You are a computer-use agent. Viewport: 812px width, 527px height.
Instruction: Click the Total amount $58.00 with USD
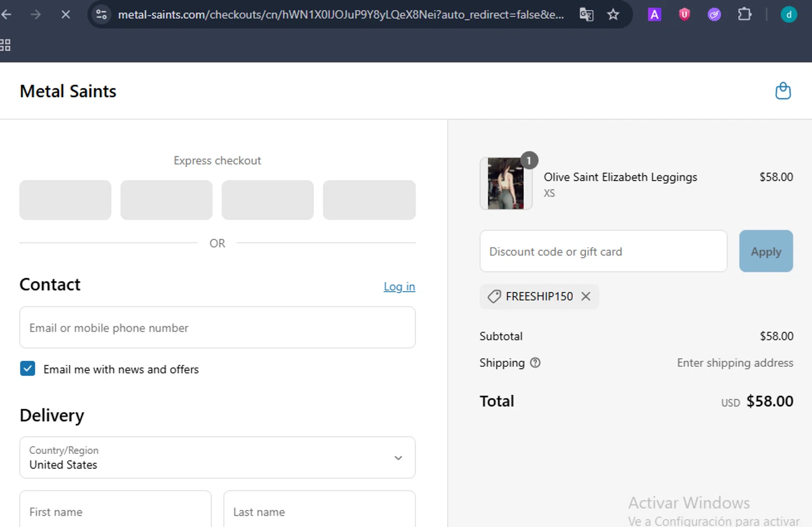(757, 401)
